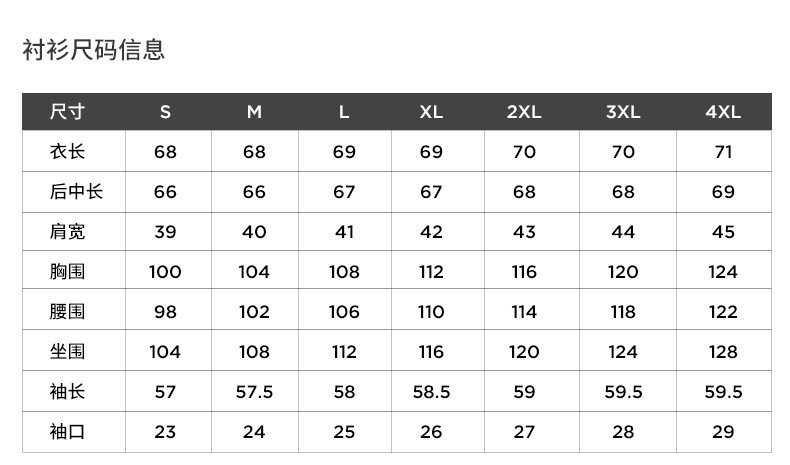Select the S size column header
Viewport: 790px width, 465px height.
pos(165,112)
